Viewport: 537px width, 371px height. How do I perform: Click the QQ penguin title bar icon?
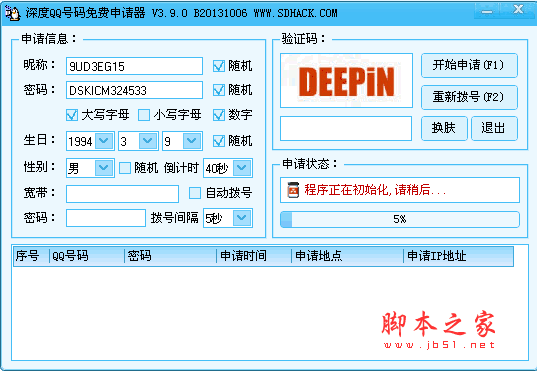(x=12, y=13)
